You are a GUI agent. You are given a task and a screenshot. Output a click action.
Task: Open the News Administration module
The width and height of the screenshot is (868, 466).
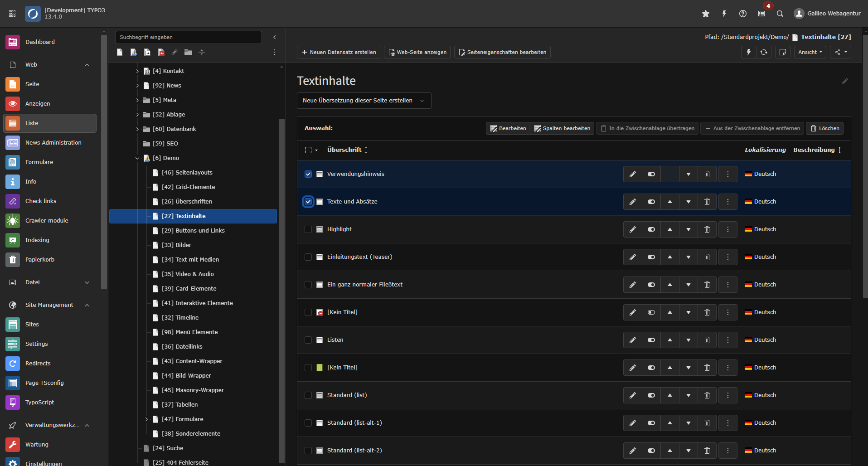[x=53, y=142]
